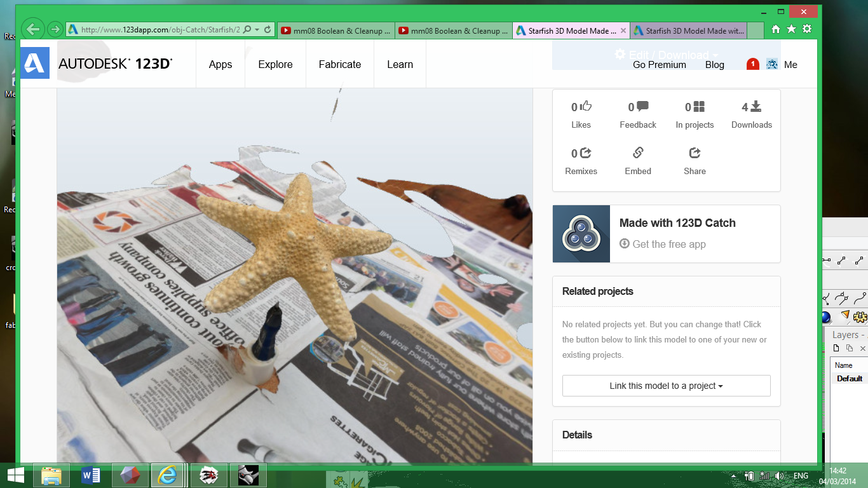This screenshot has width=868, height=488.
Task: Click the orange cone icon in Rhino toolbar
Action: tap(844, 315)
